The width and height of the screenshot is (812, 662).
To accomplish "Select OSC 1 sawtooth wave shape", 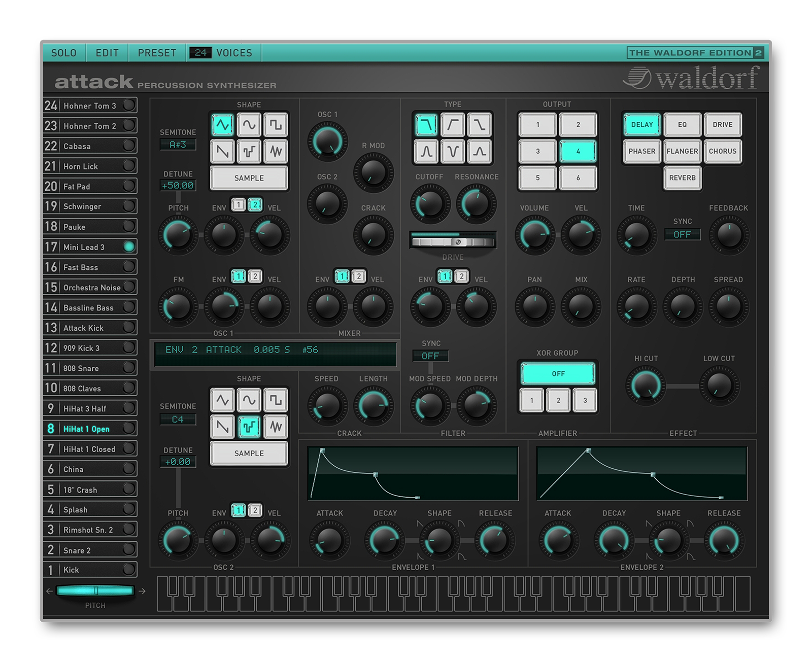I will coord(223,151).
